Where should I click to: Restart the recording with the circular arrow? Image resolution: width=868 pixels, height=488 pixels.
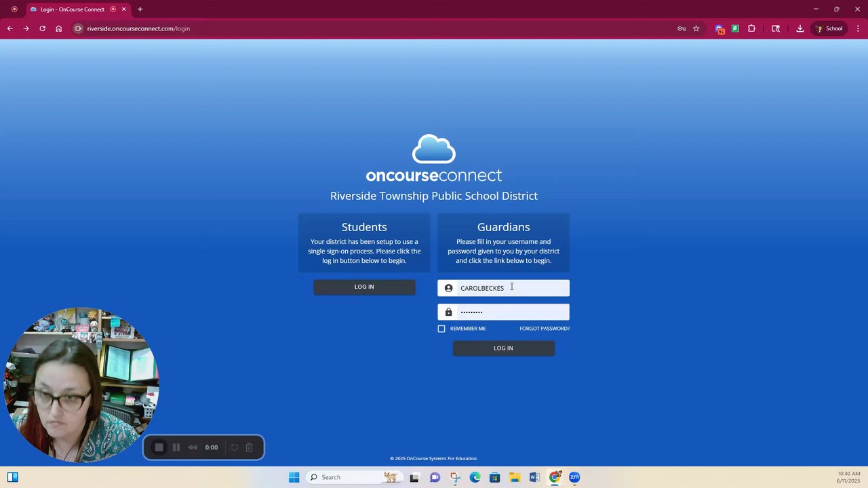(235, 447)
